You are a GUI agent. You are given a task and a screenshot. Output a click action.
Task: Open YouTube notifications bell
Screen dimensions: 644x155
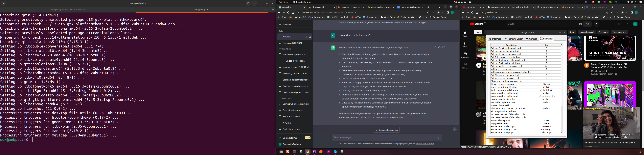tap(627, 24)
